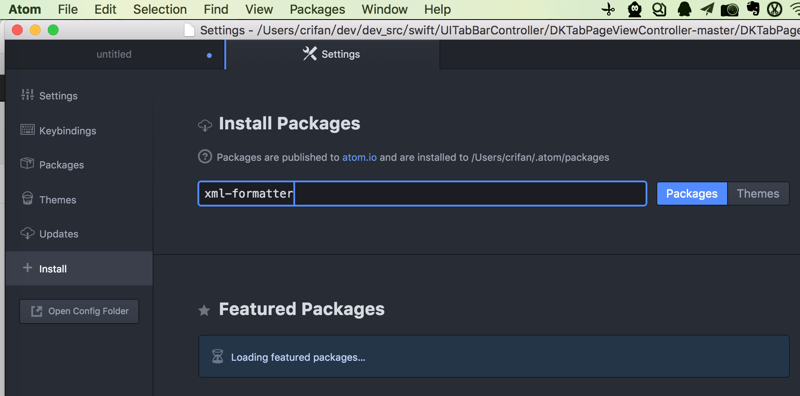Screen dimensions: 800x396
Task: Click the Open Config Folder button
Action: pos(79,311)
